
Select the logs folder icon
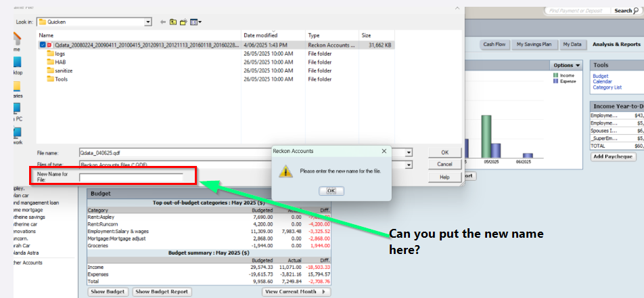pos(50,54)
